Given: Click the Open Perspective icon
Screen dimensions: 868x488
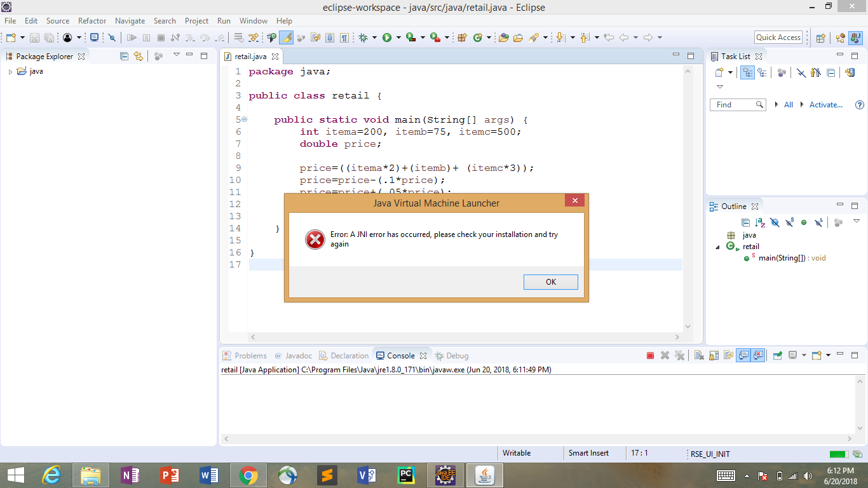Looking at the screenshot, I should pyautogui.click(x=820, y=37).
